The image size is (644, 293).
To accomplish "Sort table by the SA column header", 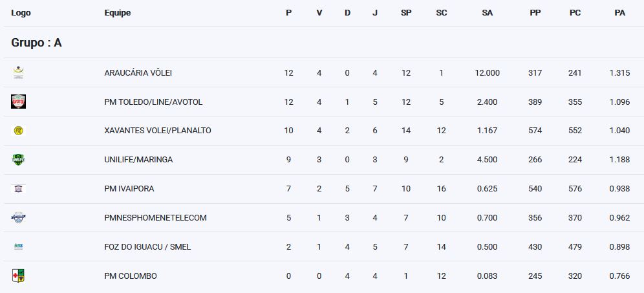I will click(487, 13).
